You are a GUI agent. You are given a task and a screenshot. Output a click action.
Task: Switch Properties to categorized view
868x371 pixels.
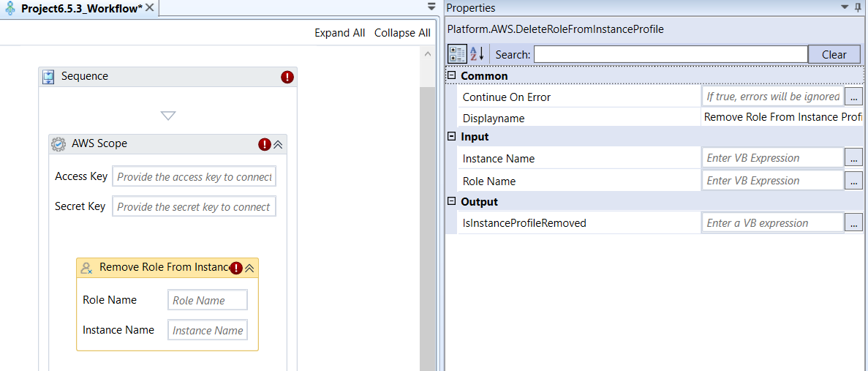click(x=457, y=54)
